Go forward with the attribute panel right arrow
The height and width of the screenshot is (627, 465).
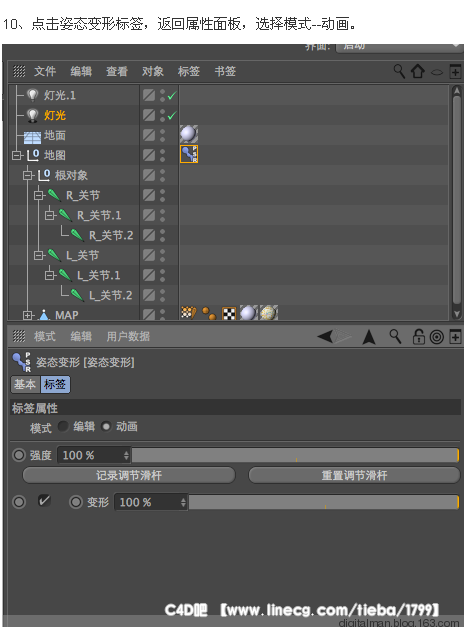343,337
